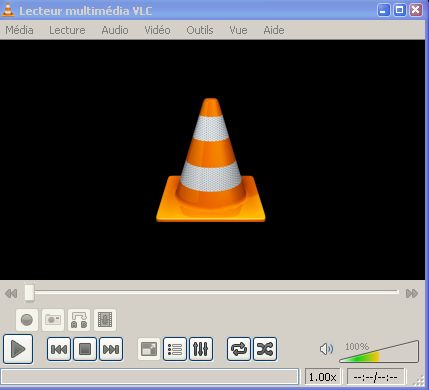Mute audio via speaker icon
This screenshot has height=390, width=429.
(x=326, y=349)
